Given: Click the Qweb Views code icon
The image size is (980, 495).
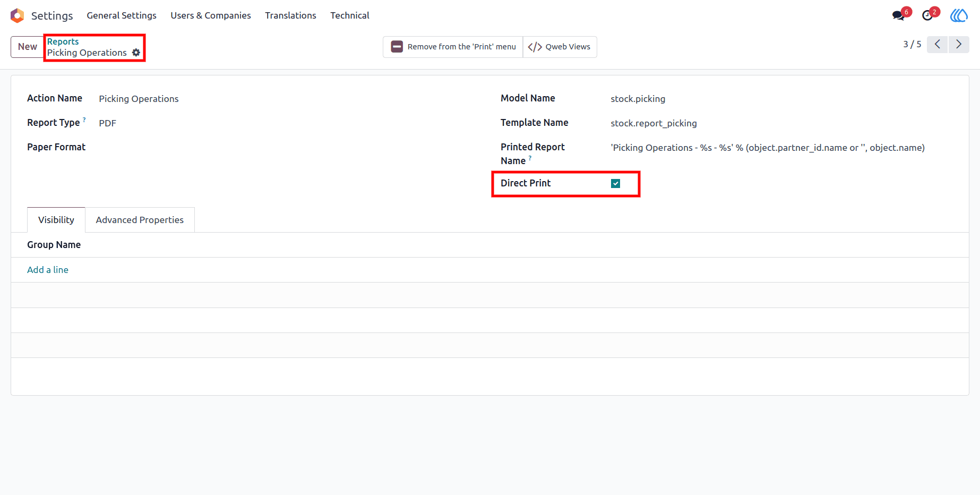Looking at the screenshot, I should [535, 47].
